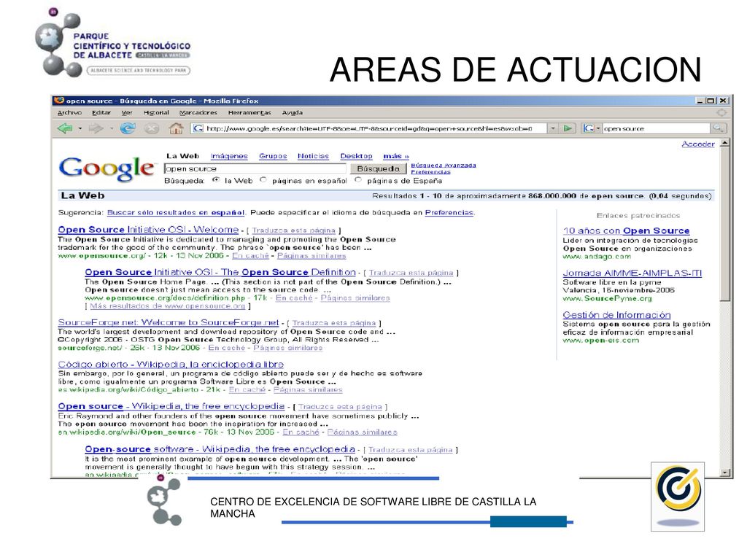Click the Búsqueda button
The image size is (747, 560).
click(379, 168)
